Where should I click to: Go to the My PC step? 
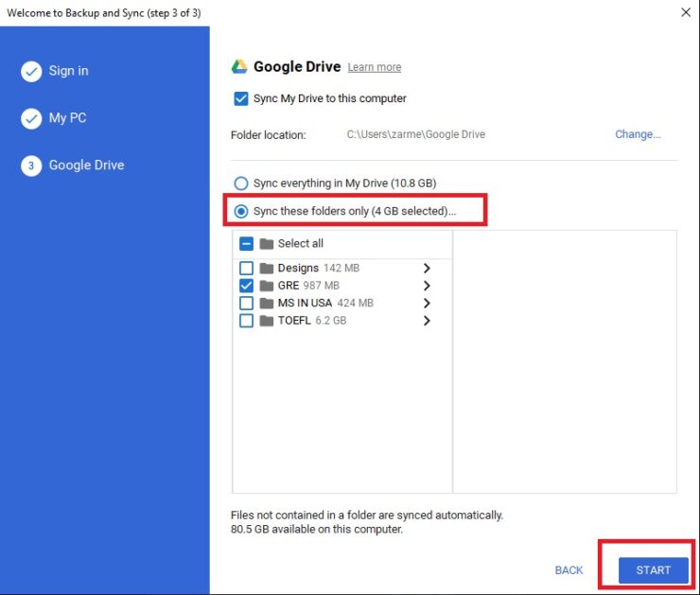(x=67, y=118)
